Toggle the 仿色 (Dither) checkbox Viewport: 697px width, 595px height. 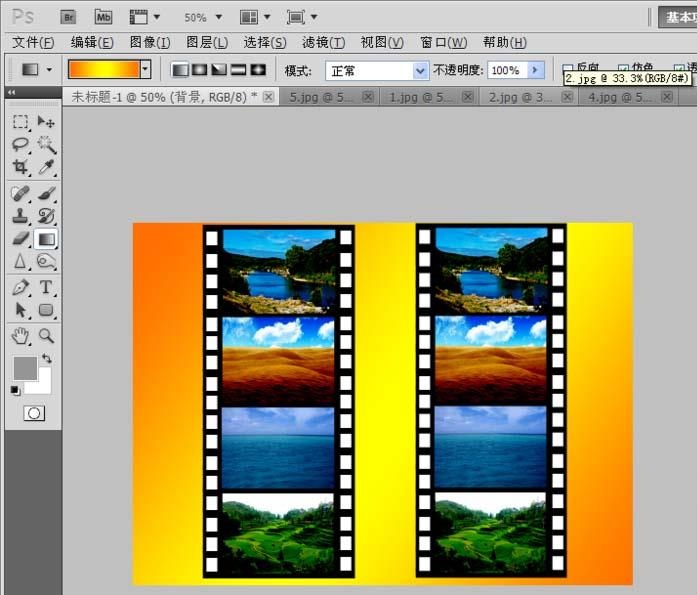click(x=624, y=70)
